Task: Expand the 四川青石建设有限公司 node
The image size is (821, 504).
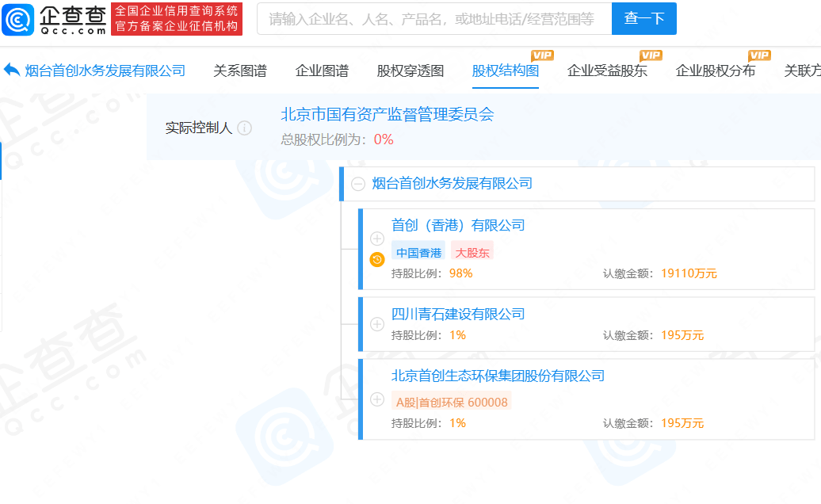Action: pyautogui.click(x=377, y=324)
